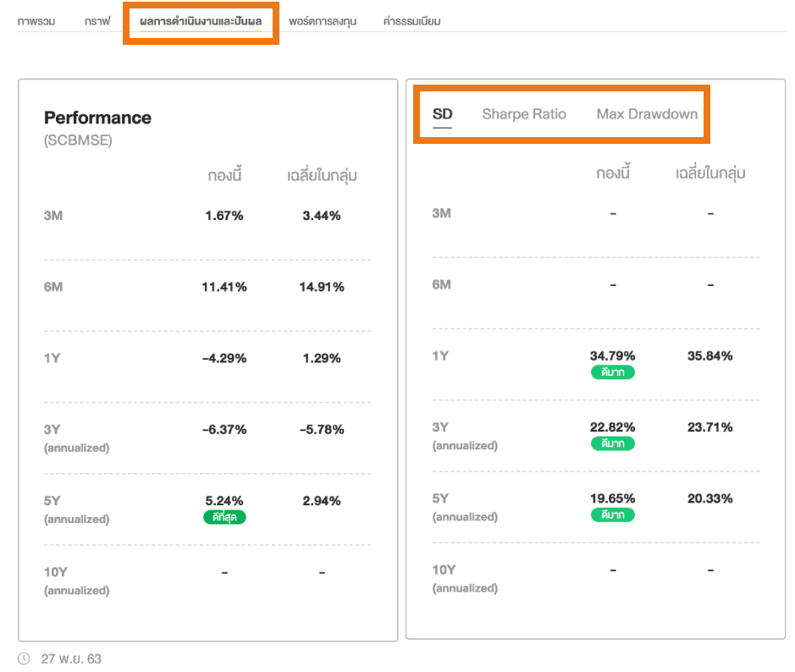Click the SCBMSE fund code label
The height and width of the screenshot is (672, 795).
tap(78, 140)
